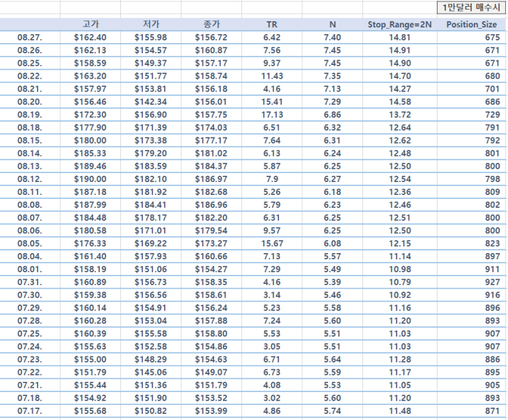
Task: Click the position size 823
Action: click(x=492, y=244)
